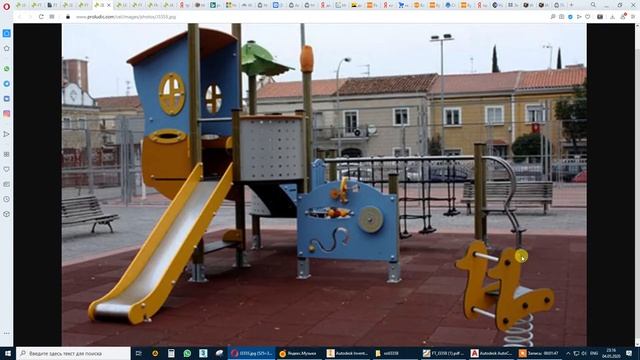Open the blue Messenger sidebar icon
Screen dimensions: 640x360
click(7, 84)
